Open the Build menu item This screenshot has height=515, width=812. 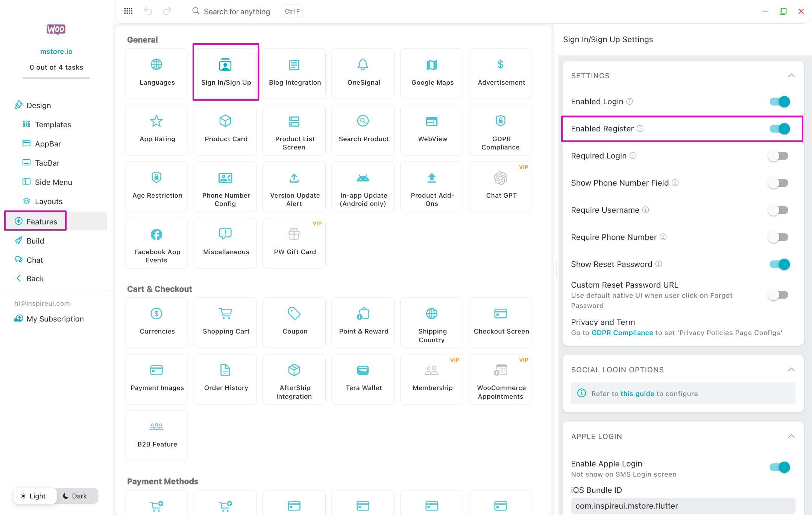35,241
